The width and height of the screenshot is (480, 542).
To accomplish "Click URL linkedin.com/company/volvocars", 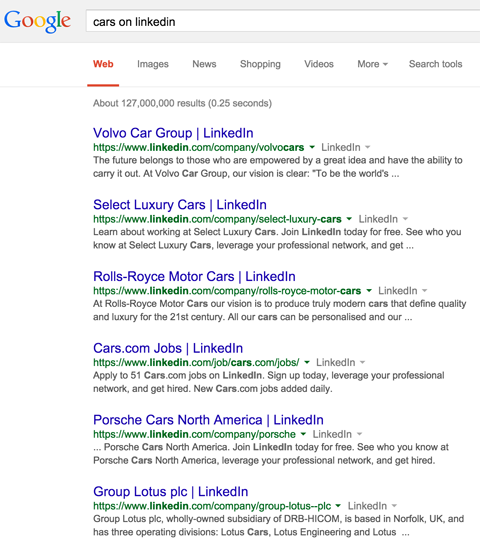I will click(199, 147).
